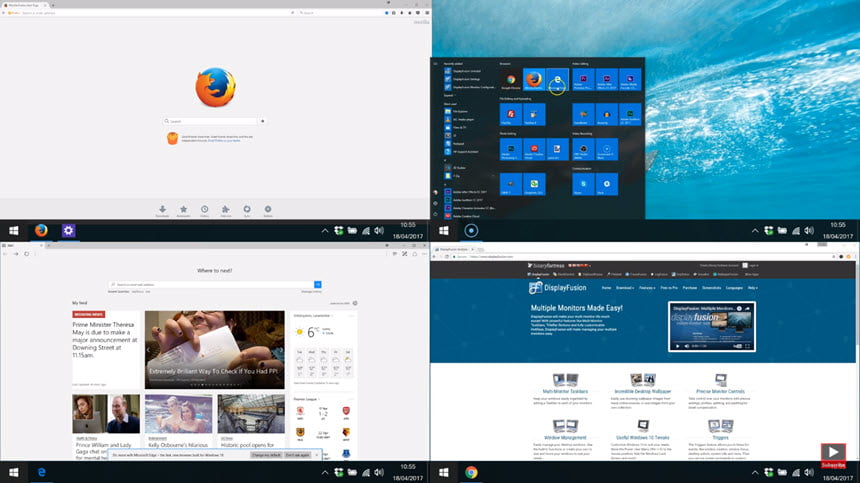Launch FileZilla tile in Start menu

pos(511,115)
